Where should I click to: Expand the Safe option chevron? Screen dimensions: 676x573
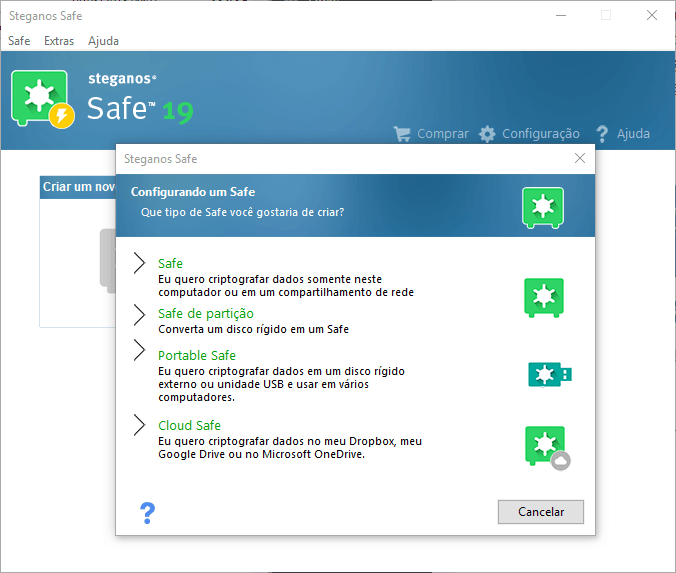tap(139, 263)
